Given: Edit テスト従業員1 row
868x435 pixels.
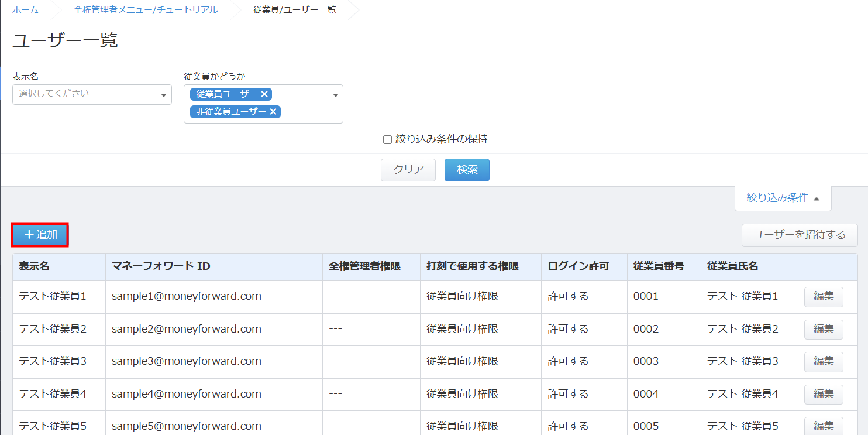Looking at the screenshot, I should [x=823, y=296].
